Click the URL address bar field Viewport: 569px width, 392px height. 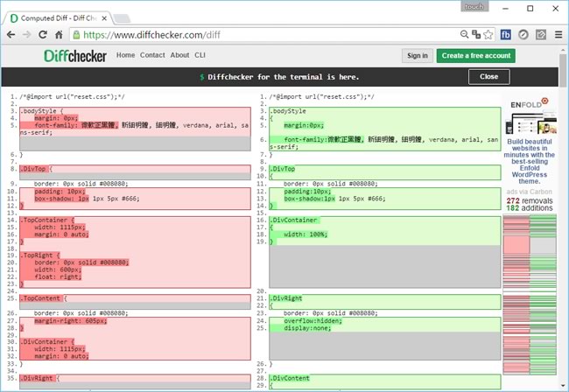point(263,34)
